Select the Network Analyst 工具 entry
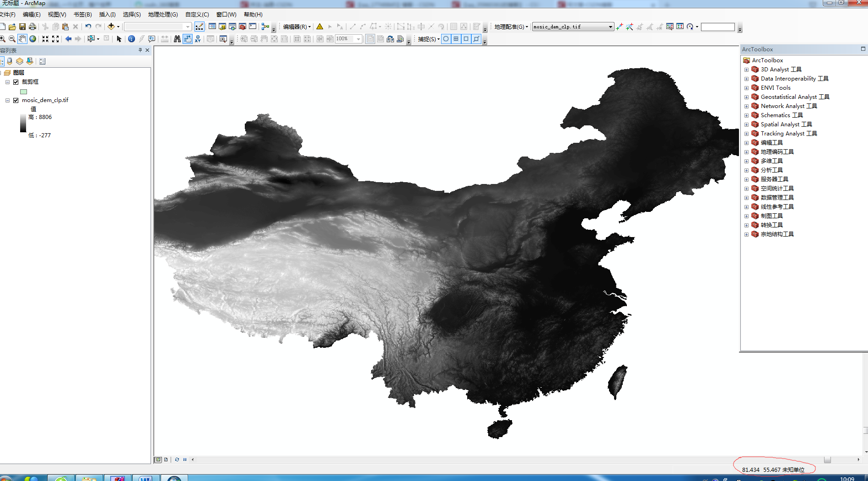 [x=789, y=106]
